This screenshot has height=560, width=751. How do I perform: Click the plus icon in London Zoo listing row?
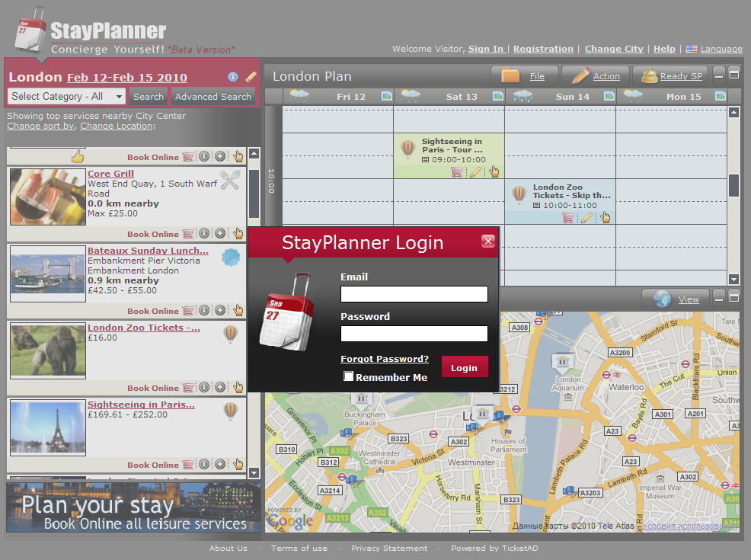tap(220, 388)
